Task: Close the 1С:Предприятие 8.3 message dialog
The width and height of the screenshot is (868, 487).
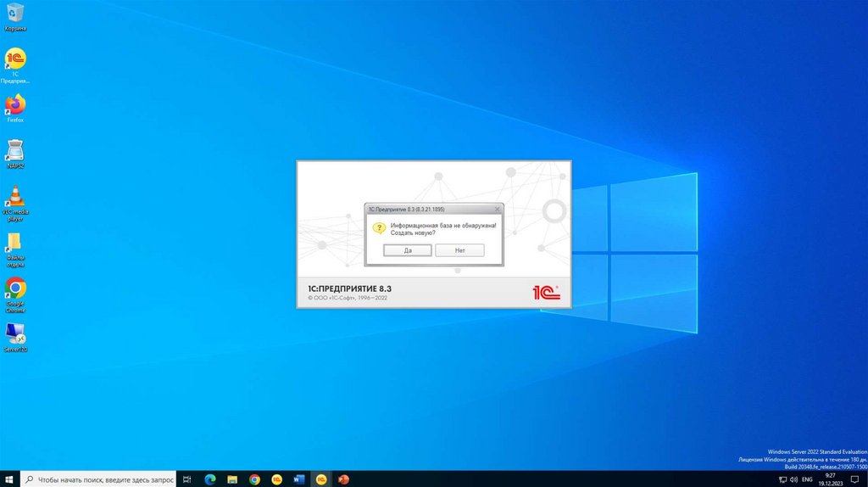Action: pyautogui.click(x=497, y=210)
